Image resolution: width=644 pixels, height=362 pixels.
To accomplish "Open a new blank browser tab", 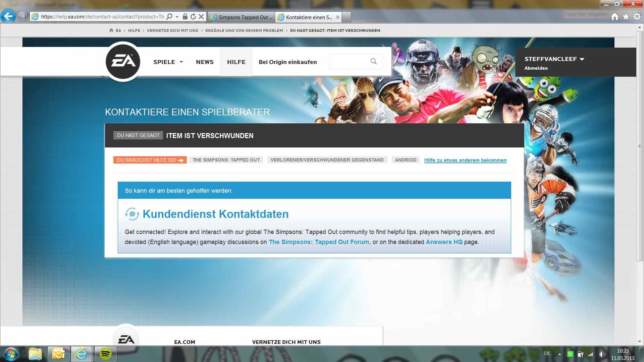I will [x=347, y=17].
